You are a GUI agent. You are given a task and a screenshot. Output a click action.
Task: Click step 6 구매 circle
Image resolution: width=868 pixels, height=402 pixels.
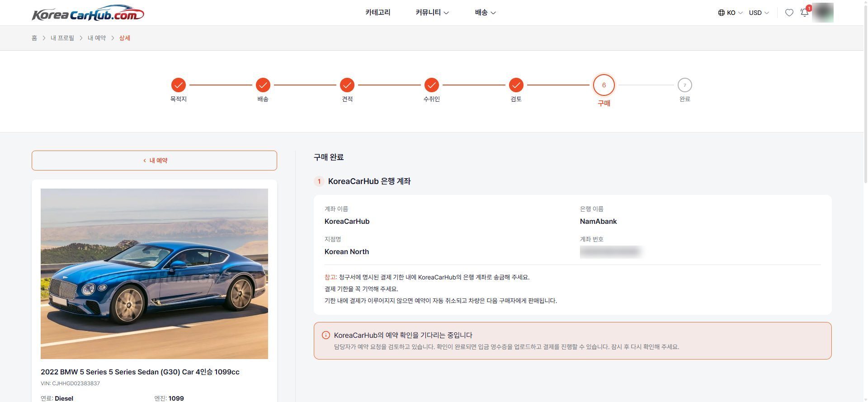click(x=604, y=85)
